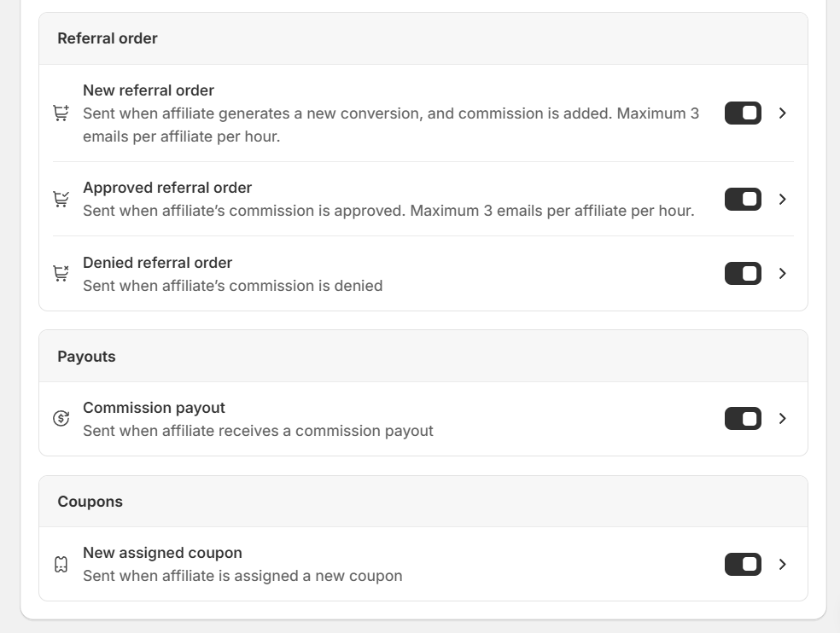
Task: Expand New assigned coupon chevron
Action: tap(783, 565)
